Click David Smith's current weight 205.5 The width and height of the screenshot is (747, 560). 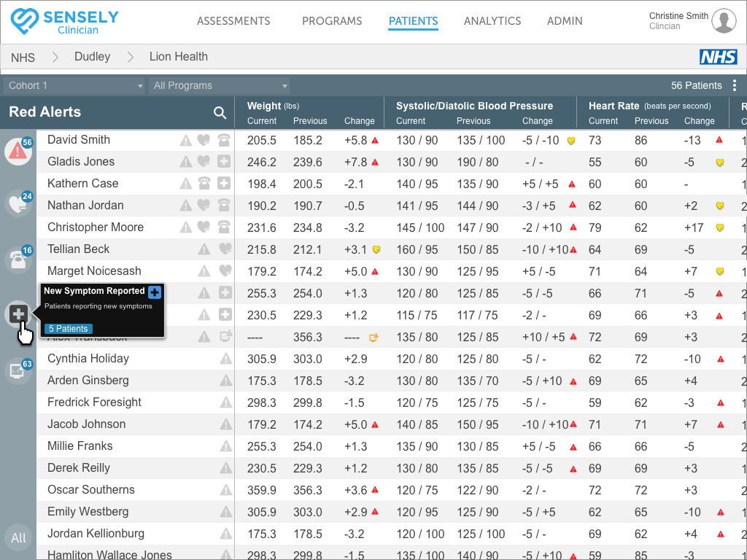pyautogui.click(x=262, y=141)
